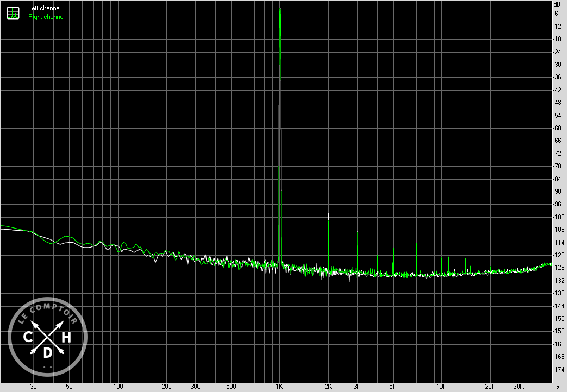Select the Left channel legend label
Screen dimensions: 567x392
(45, 8)
